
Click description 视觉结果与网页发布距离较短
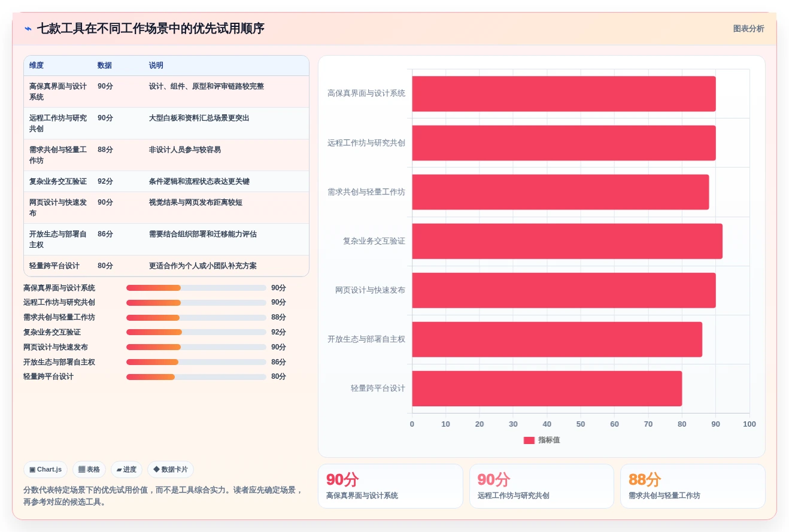(196, 202)
